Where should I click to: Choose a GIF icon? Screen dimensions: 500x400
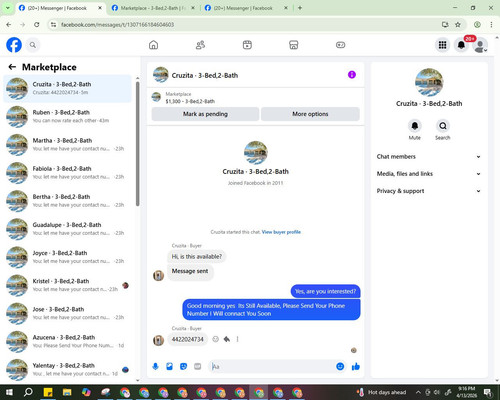[x=198, y=367]
